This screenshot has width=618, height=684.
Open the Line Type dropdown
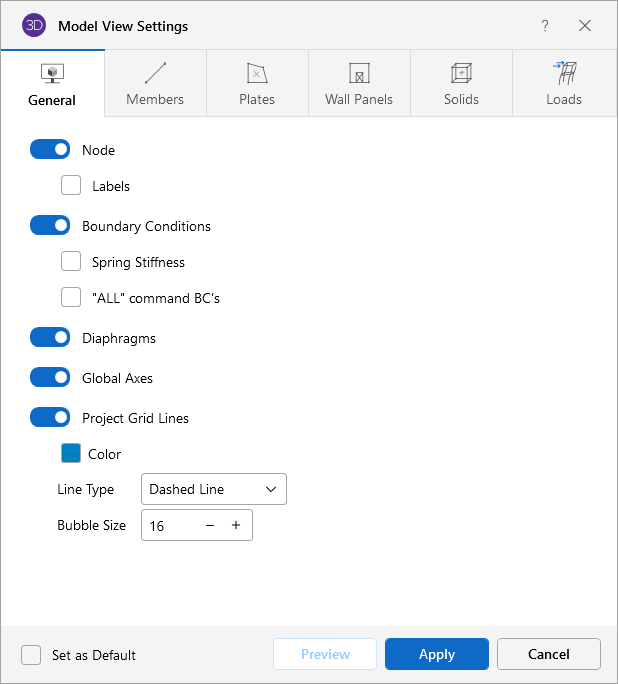[214, 489]
